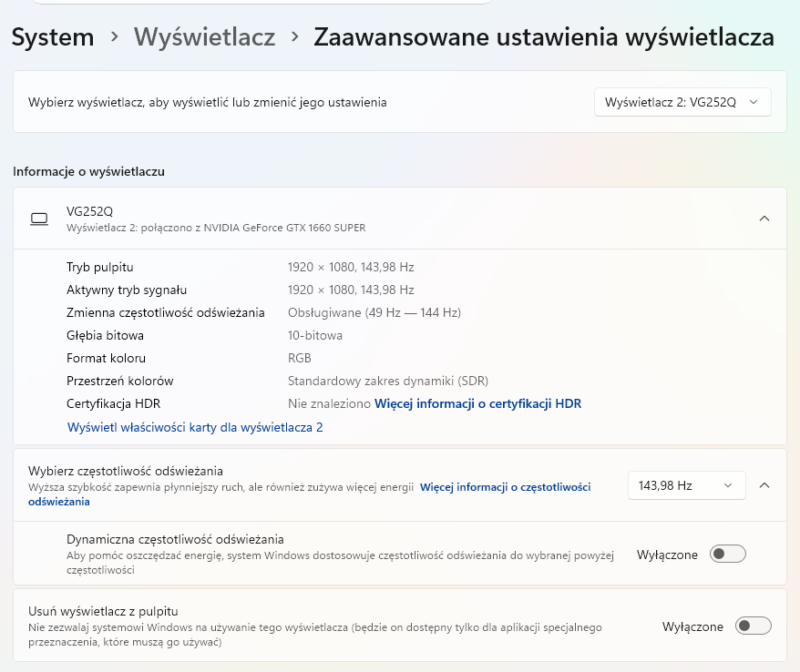The image size is (800, 672).
Task: Click the Głębia bitowa 10-bitowa value
Action: pos(314,335)
